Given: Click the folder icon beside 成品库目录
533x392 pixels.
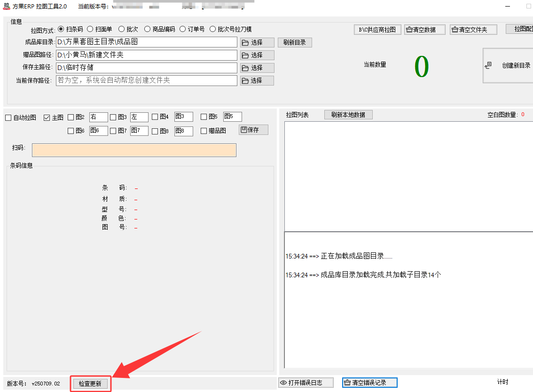Looking at the screenshot, I should tap(245, 43).
